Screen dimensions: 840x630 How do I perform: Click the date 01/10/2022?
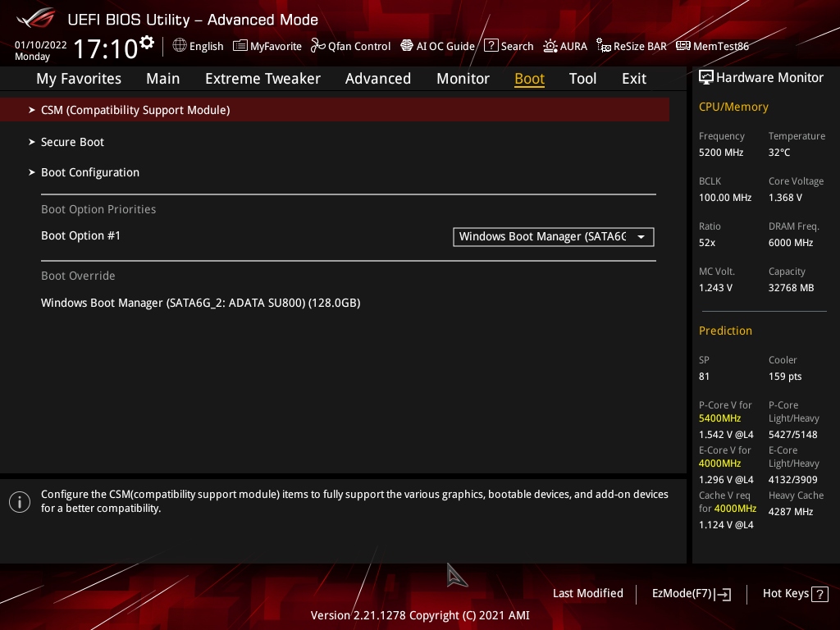(41, 45)
